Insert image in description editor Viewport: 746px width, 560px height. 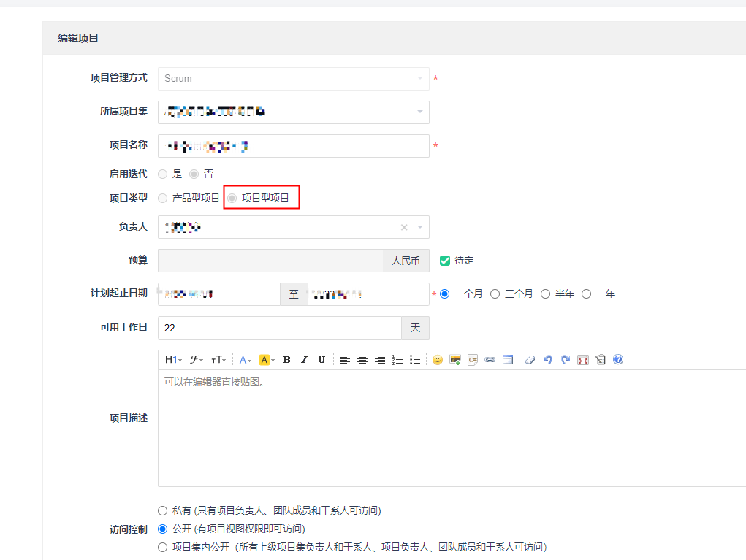click(455, 360)
